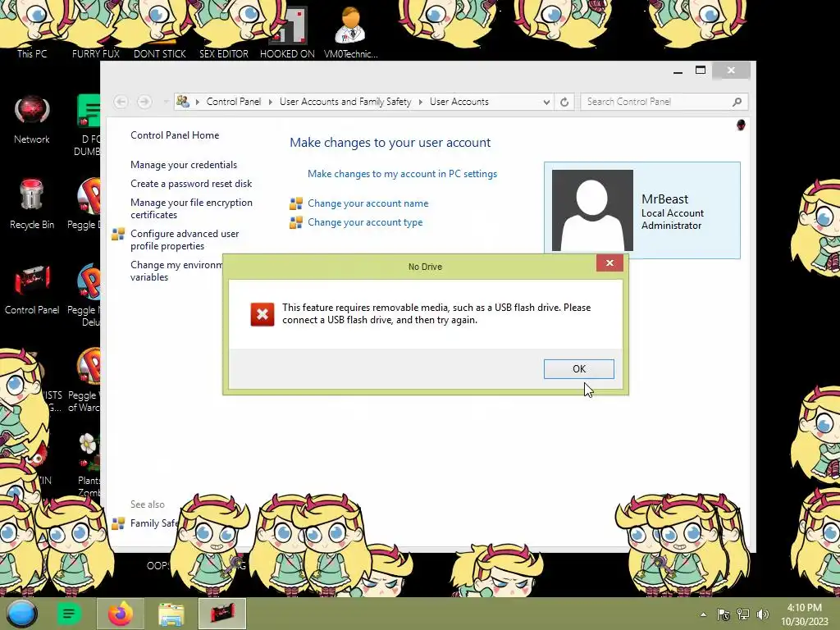Maximize the User Accounts window
Image resolution: width=840 pixels, height=630 pixels.
[x=701, y=71]
